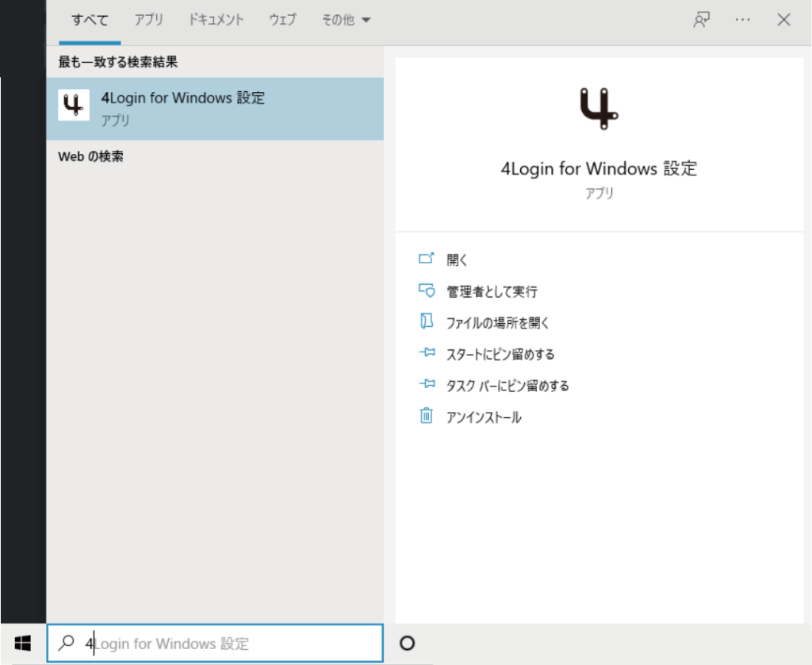Choose ファイルの場所を開く
The height and width of the screenshot is (665, 812).
click(498, 323)
